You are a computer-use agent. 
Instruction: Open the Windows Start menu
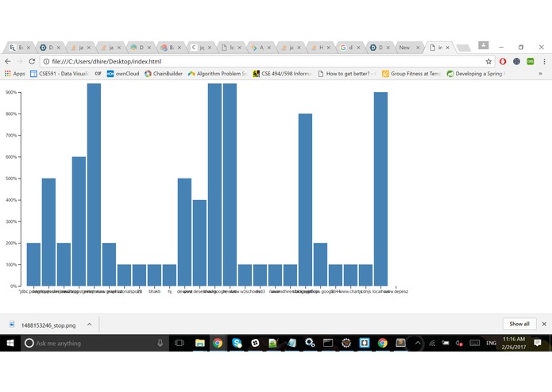pyautogui.click(x=10, y=343)
